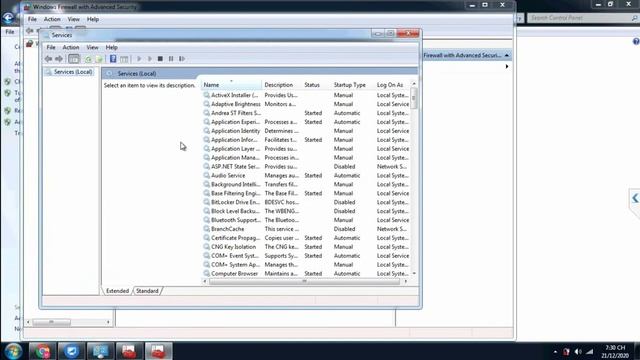640x360 pixels.
Task: Open Help menu in Services window
Action: tap(111, 47)
